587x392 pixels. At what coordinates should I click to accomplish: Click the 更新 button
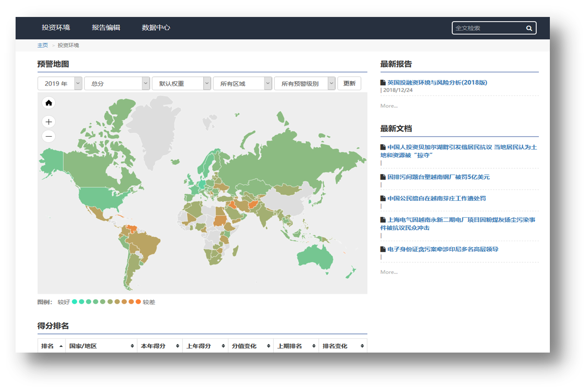pyautogui.click(x=349, y=83)
